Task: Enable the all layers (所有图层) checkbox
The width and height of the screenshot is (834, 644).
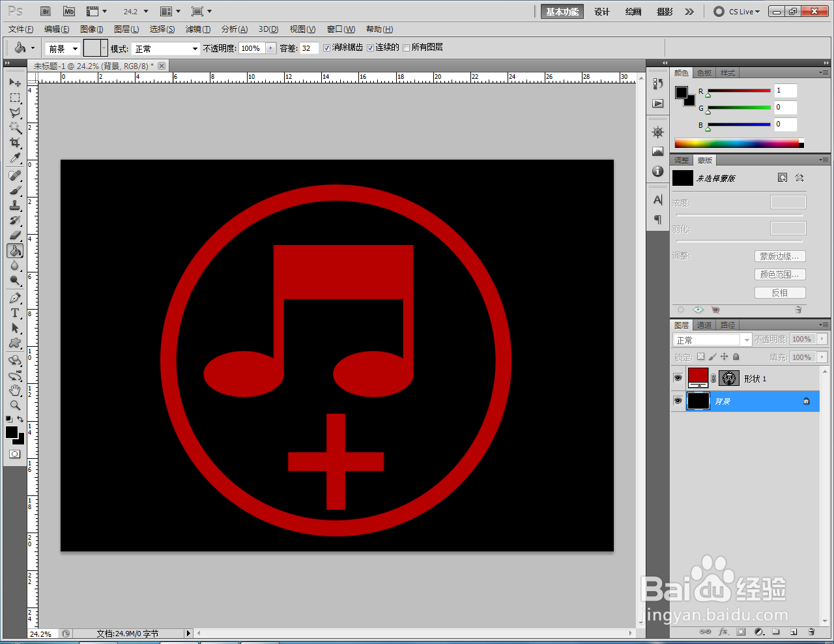Action: (x=407, y=48)
